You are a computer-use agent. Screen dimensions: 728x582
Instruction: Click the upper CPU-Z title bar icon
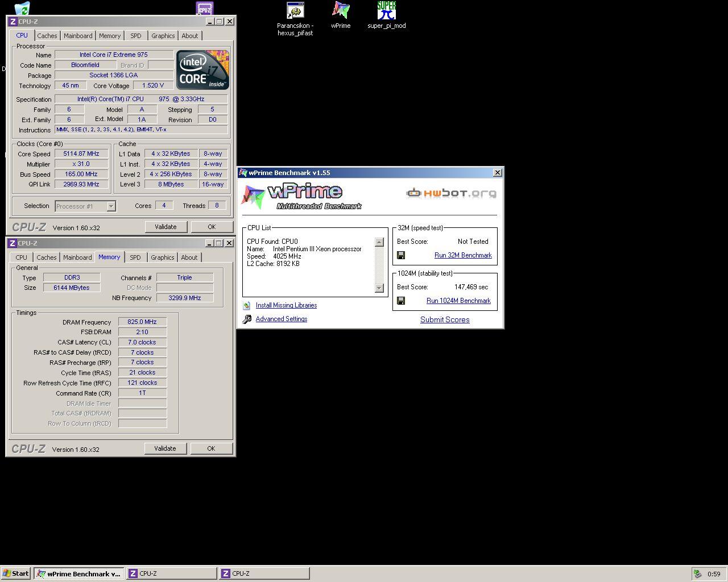13,22
